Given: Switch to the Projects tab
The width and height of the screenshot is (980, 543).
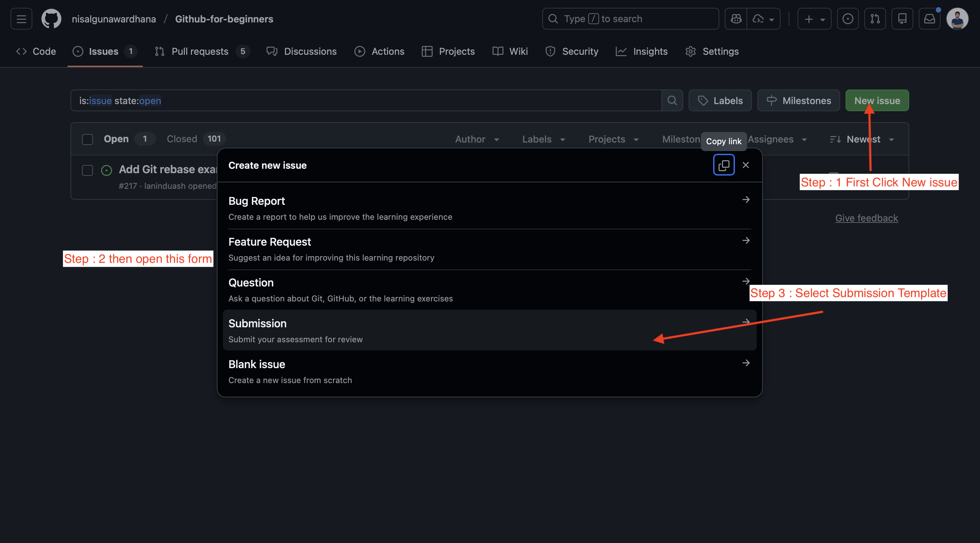Looking at the screenshot, I should (448, 51).
